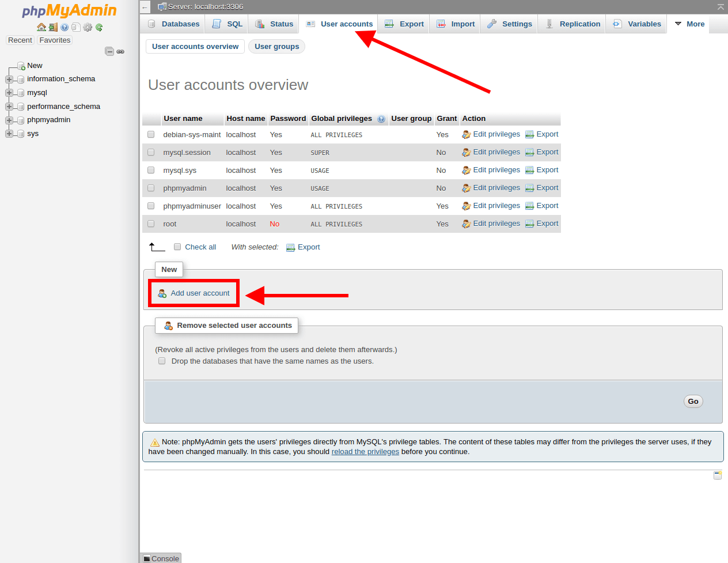Click the Export link for mysql.sys row
The height and width of the screenshot is (563, 728).
(x=547, y=170)
